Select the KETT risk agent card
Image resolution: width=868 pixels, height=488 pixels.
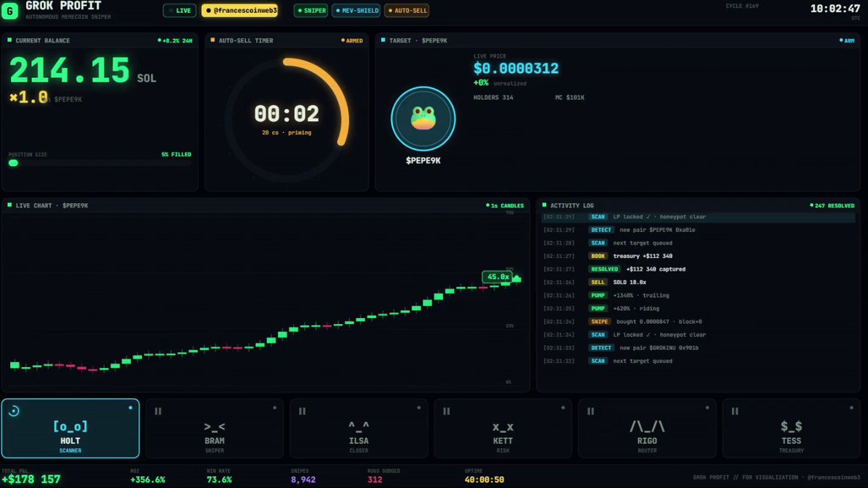(503, 428)
